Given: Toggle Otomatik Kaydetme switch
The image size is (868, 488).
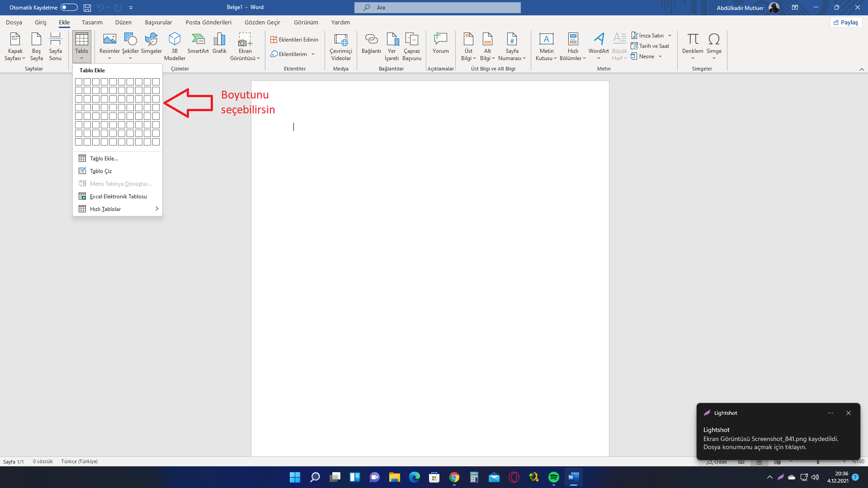Looking at the screenshot, I should [69, 7].
